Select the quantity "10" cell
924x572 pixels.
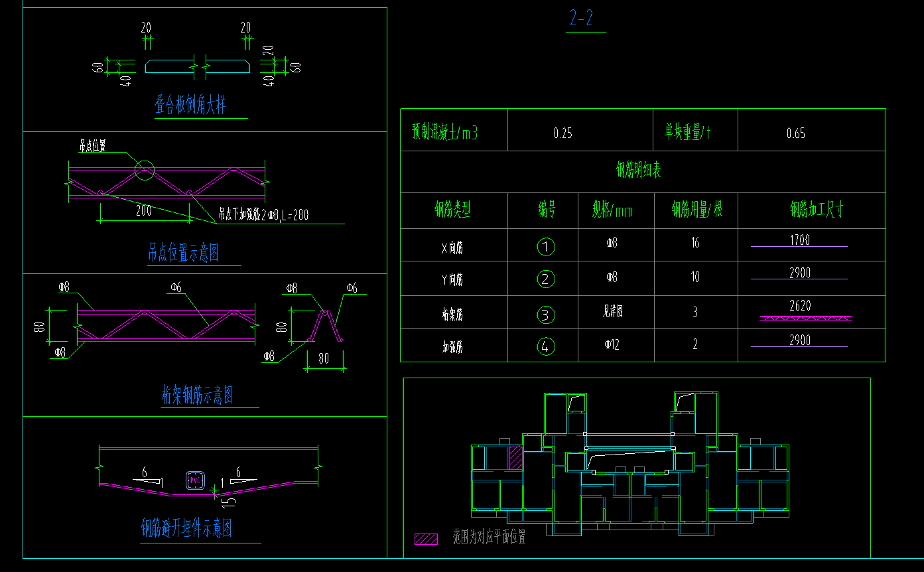(x=695, y=277)
